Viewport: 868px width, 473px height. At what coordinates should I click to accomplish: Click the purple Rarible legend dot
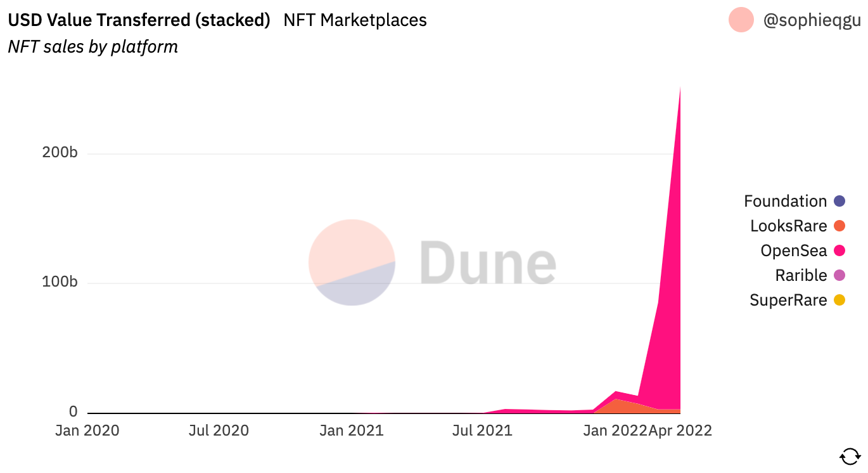pyautogui.click(x=839, y=275)
